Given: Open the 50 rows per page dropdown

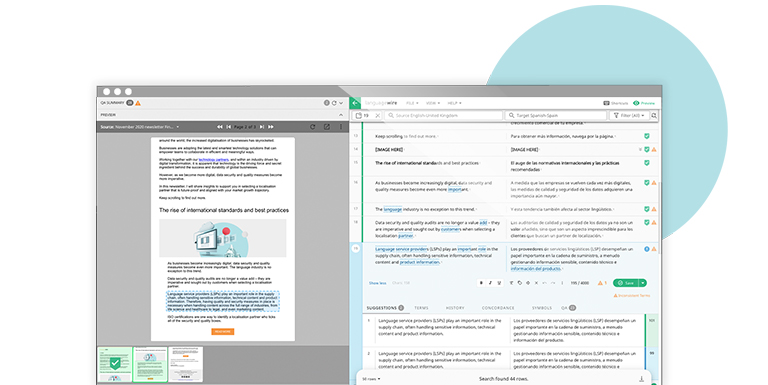Looking at the screenshot, I should pyautogui.click(x=371, y=379).
